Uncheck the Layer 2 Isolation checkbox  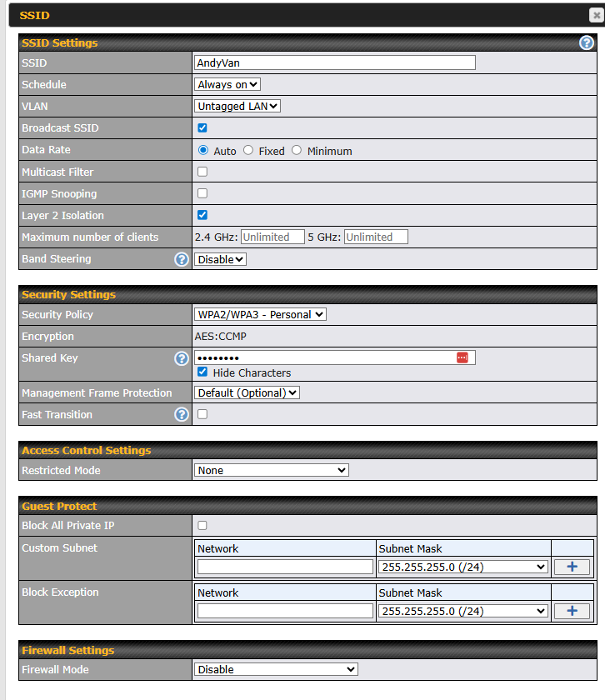point(202,215)
